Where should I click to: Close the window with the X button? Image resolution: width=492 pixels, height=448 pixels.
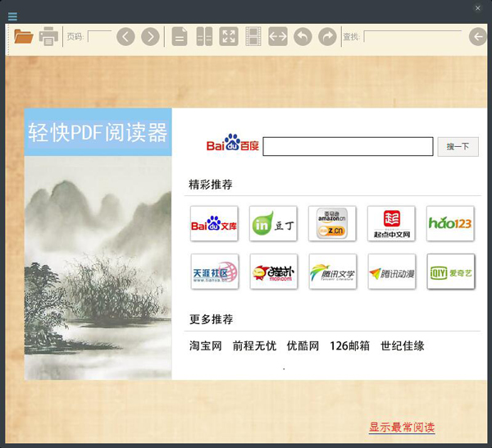click(477, 8)
